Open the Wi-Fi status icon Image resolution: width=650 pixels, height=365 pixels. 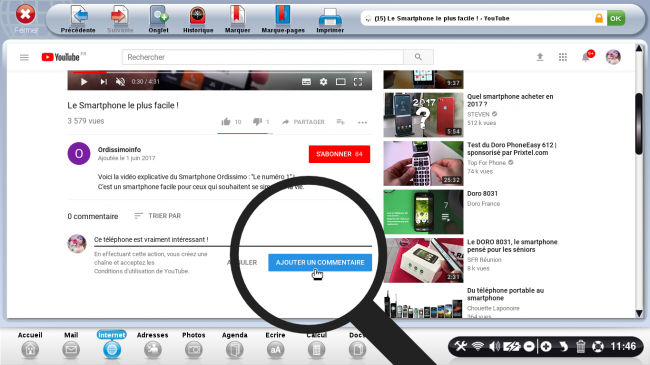[x=478, y=346]
